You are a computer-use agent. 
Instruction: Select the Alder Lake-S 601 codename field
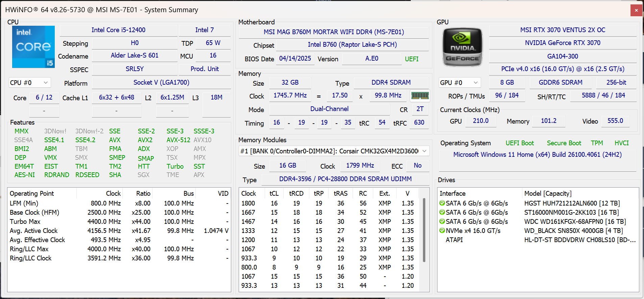(x=135, y=56)
